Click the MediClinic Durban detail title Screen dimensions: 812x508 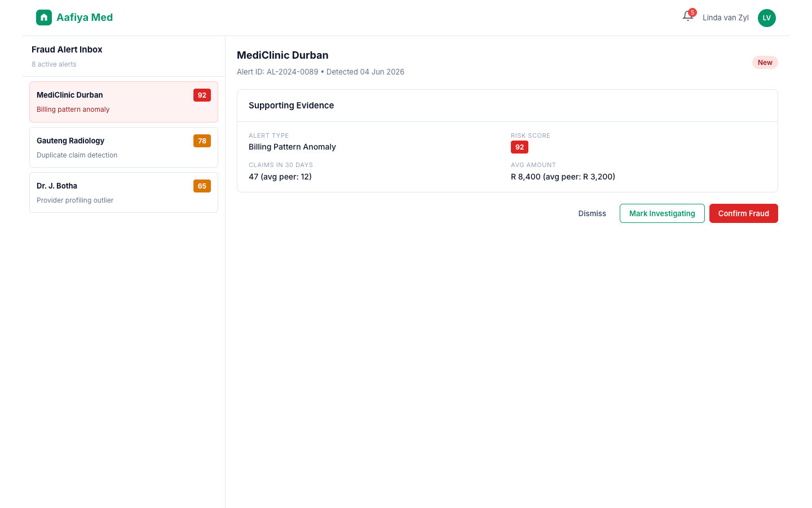point(283,55)
